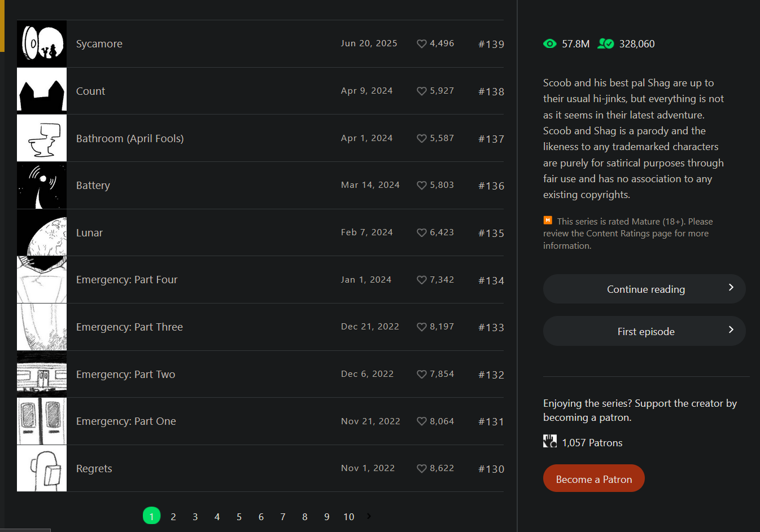Click the Patreon icon beside 1,057 Patrons
760x532 pixels.
pyautogui.click(x=550, y=442)
